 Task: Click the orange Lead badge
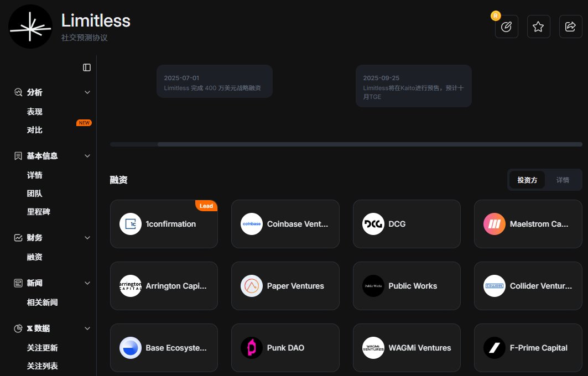click(206, 206)
